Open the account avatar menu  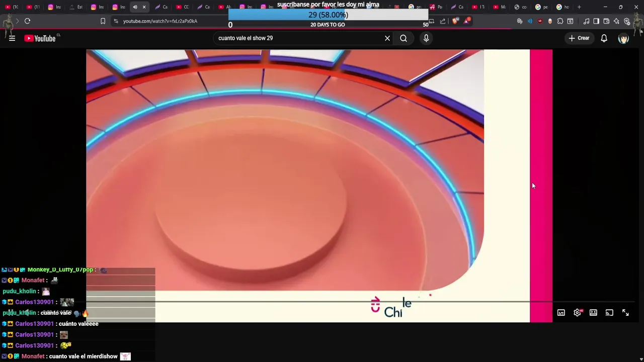click(x=624, y=38)
